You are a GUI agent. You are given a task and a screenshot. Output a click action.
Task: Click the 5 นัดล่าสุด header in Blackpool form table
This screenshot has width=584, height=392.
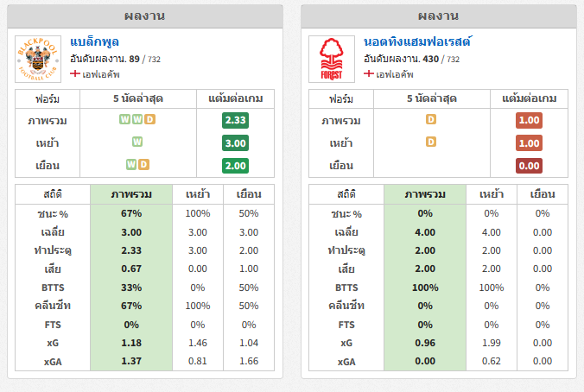[x=138, y=98]
